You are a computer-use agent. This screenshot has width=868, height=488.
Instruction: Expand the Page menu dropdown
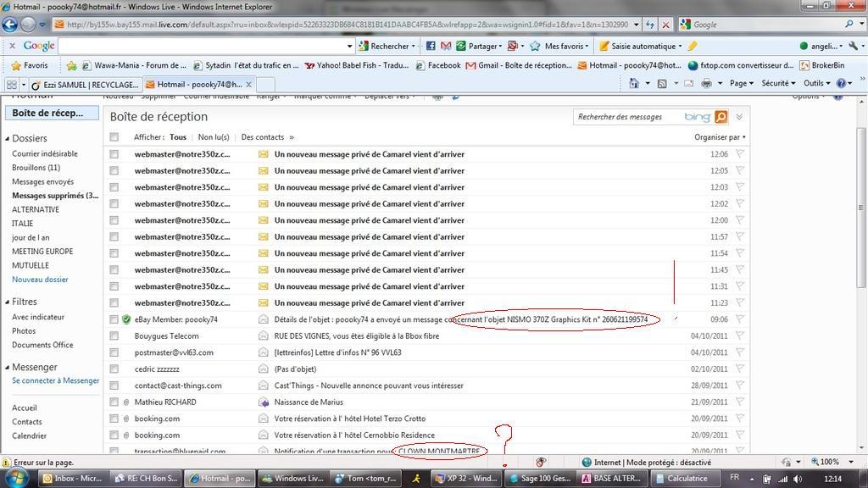point(741,83)
